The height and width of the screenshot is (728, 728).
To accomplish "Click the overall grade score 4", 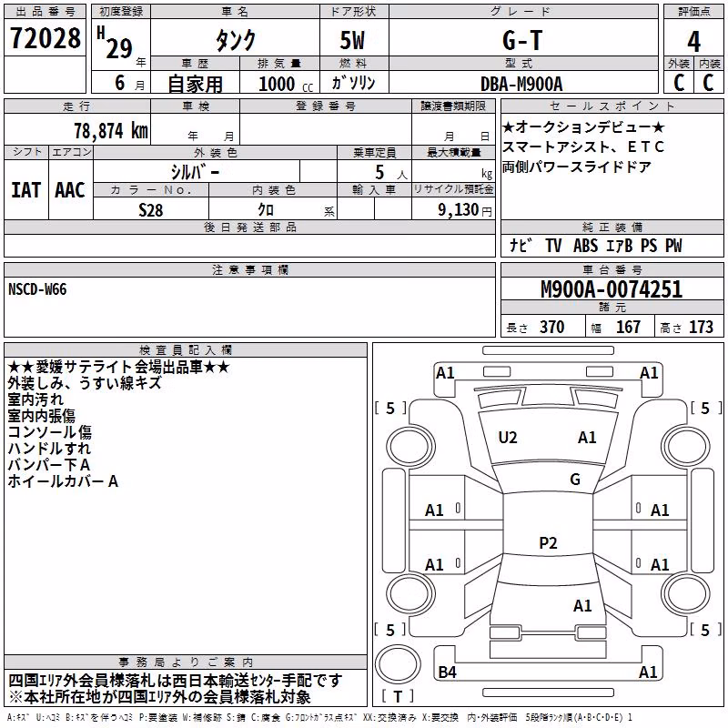I will coord(693,42).
